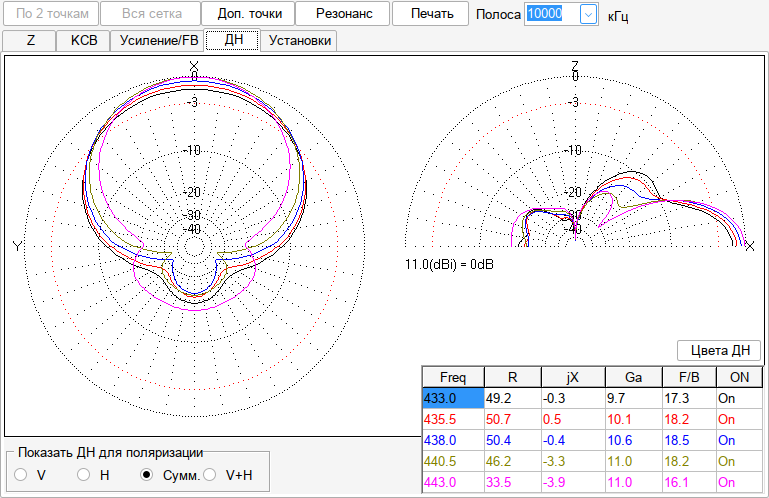This screenshot has height=498, width=769.
Task: Toggle the On cell for 435.5 row
Action: click(739, 419)
